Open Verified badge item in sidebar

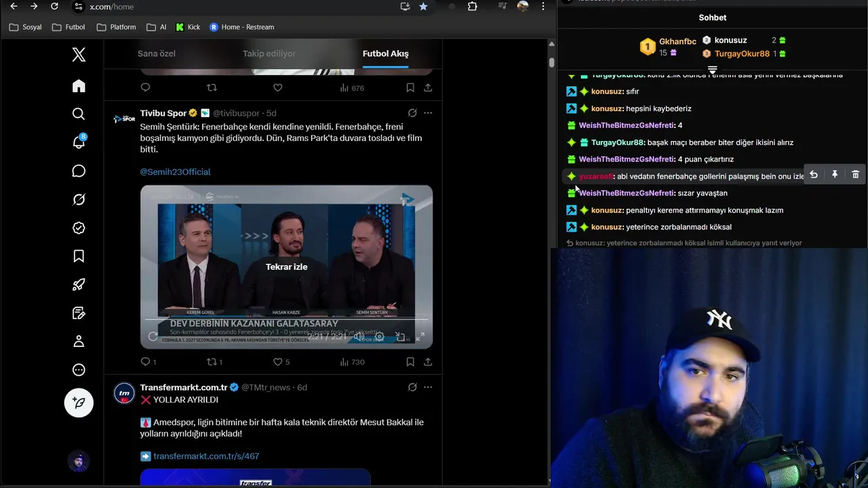pos(79,228)
